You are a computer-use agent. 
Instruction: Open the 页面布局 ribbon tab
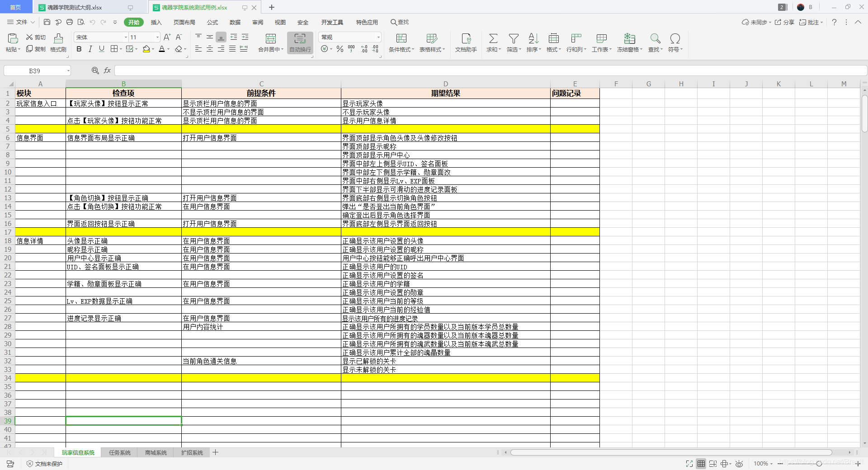pyautogui.click(x=184, y=22)
